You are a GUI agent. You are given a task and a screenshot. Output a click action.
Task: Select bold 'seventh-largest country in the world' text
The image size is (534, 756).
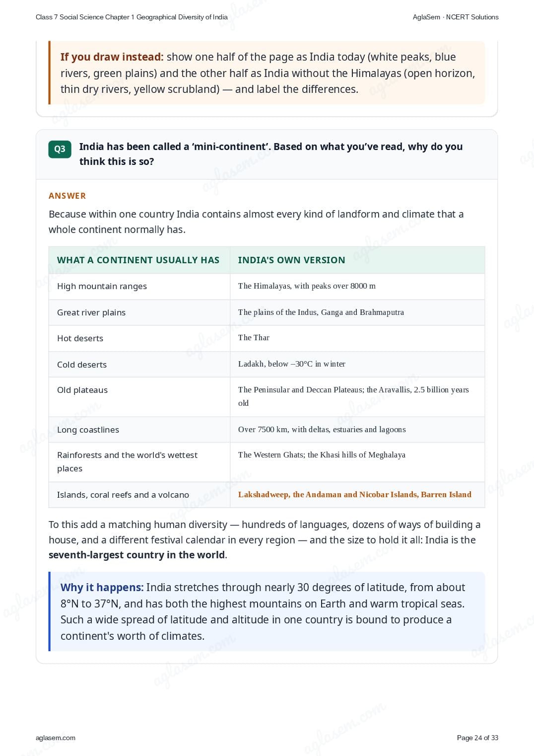[x=137, y=555]
